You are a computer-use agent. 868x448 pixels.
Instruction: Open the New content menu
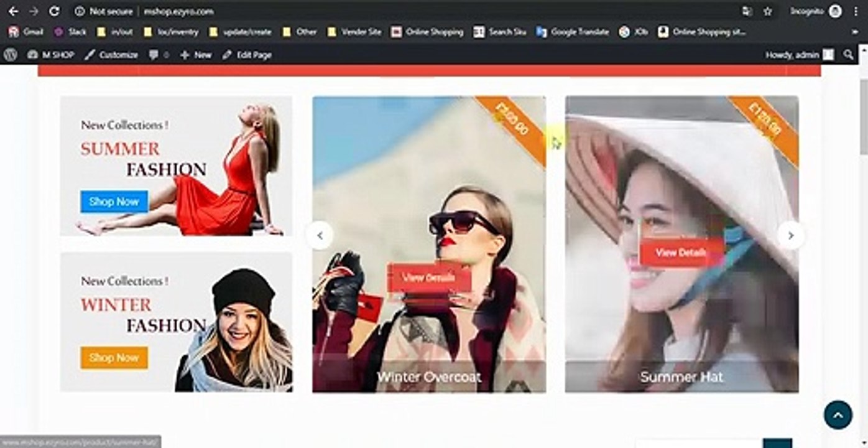(196, 55)
